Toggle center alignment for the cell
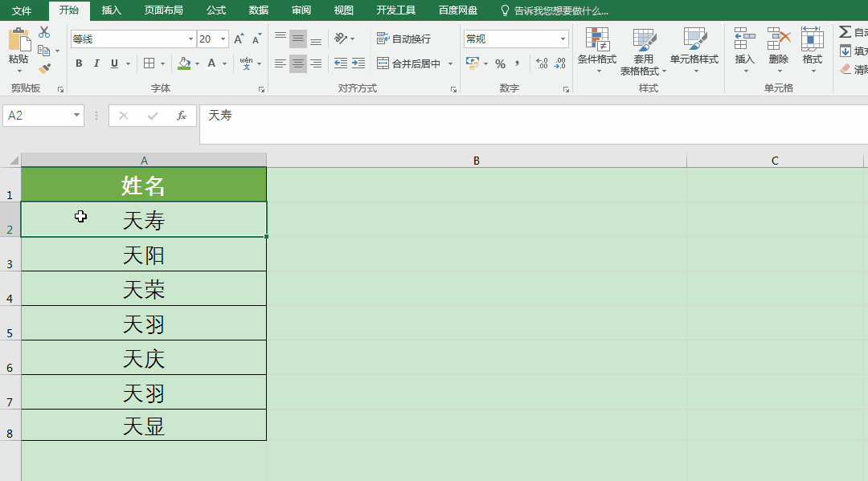 pos(297,63)
